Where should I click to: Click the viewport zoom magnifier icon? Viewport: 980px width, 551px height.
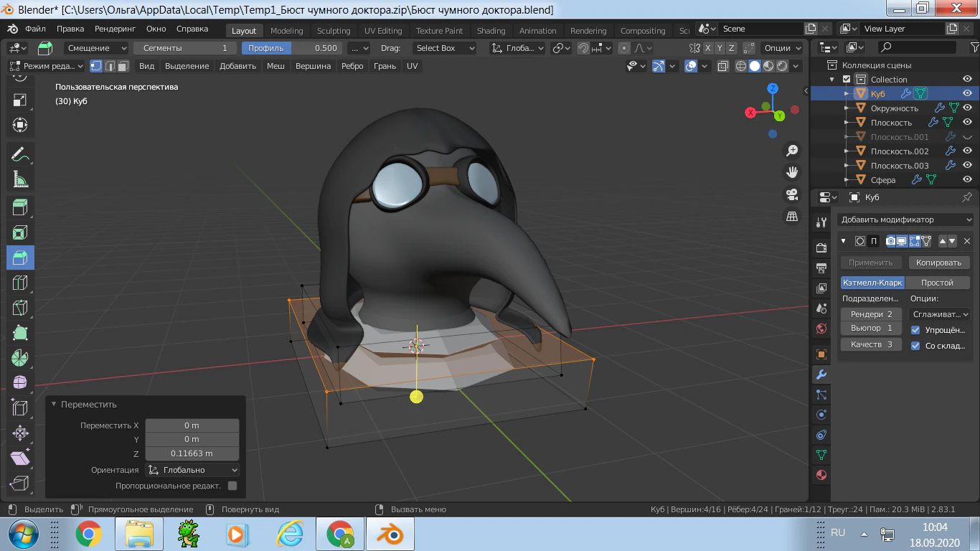792,151
